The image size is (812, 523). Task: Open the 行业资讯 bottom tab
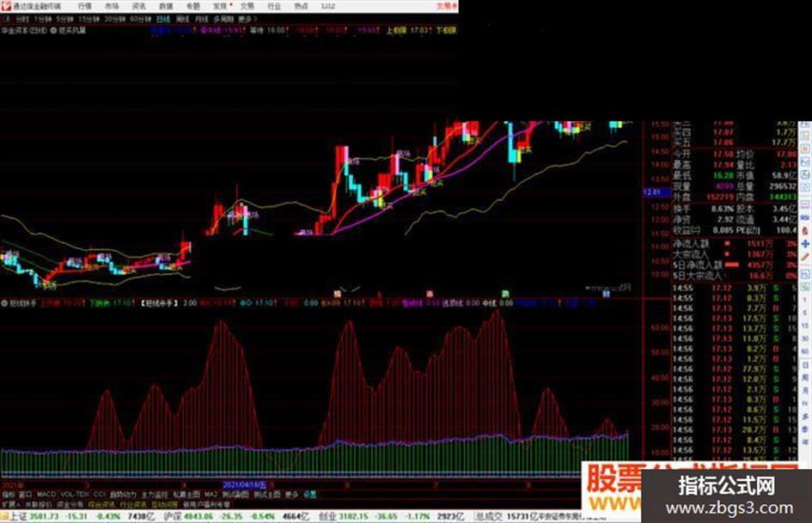tap(133, 504)
